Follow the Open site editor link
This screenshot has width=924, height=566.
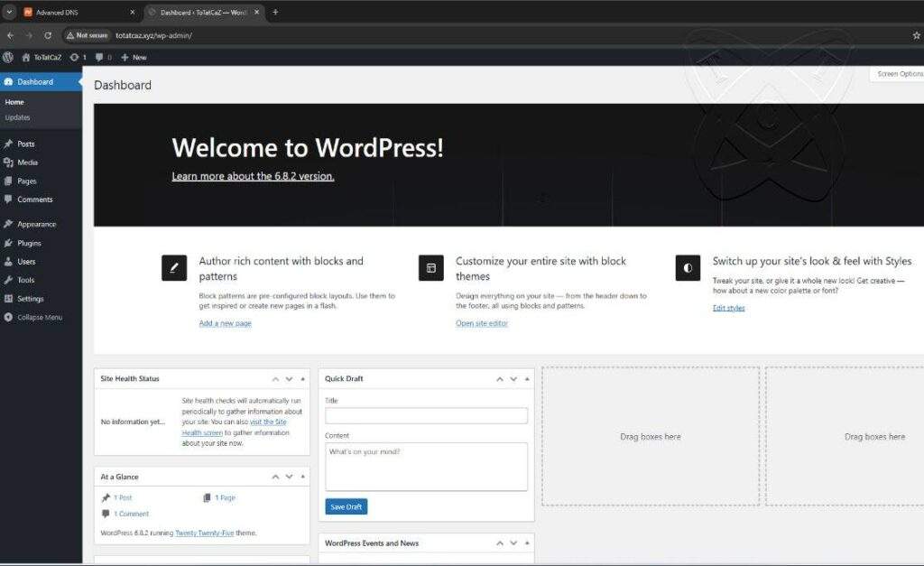[482, 323]
